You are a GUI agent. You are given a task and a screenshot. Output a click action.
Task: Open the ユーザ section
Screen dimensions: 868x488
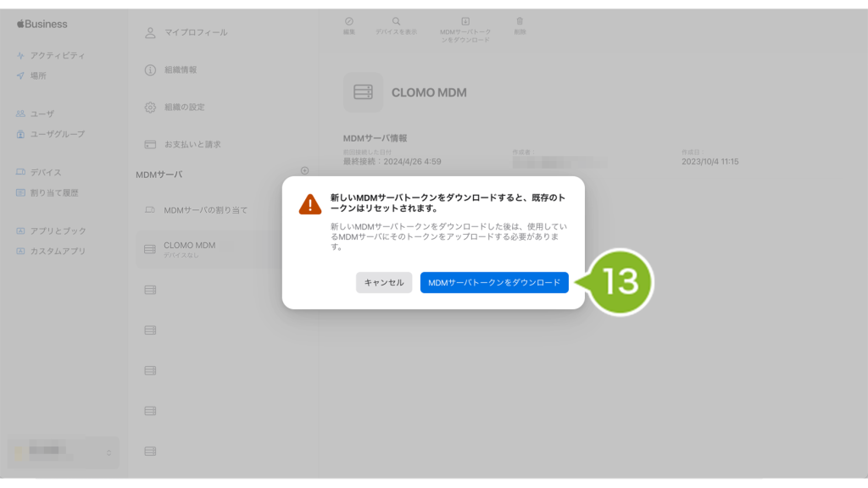point(42,114)
